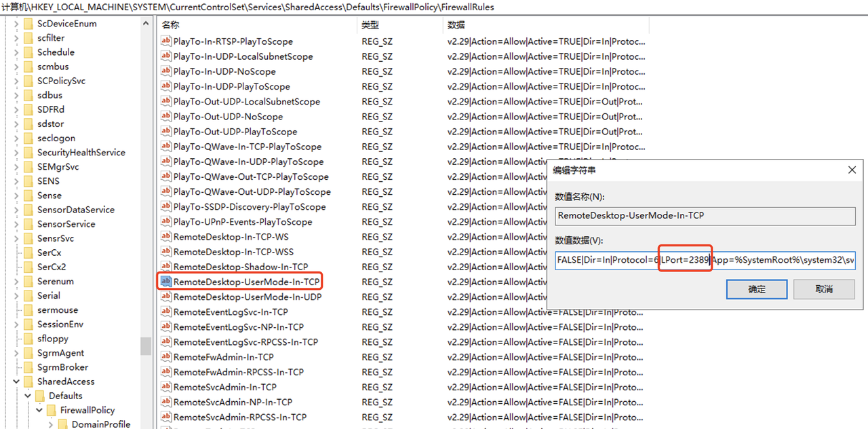Select the string icon of RemoteDesktop-Shadow-In-TCP
Viewport: 868px width, 429px height.
click(x=165, y=267)
